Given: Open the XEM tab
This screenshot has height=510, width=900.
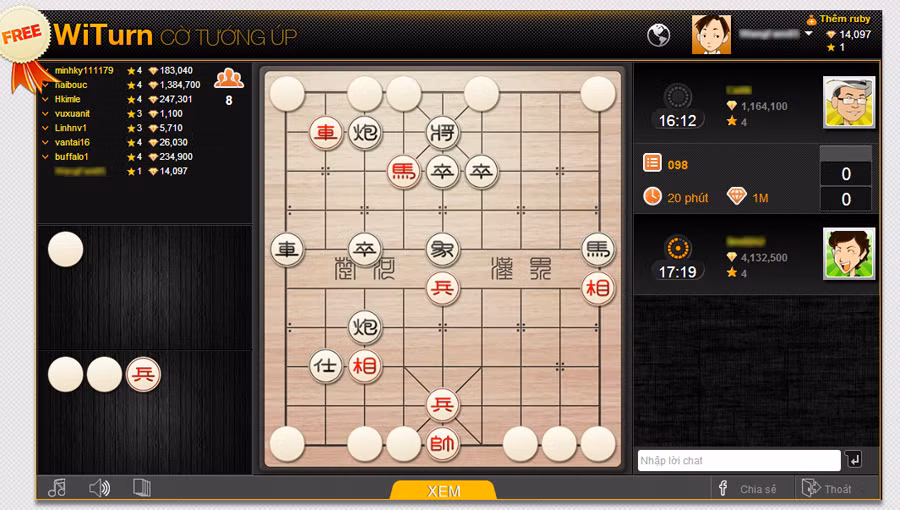Looking at the screenshot, I should coord(444,490).
